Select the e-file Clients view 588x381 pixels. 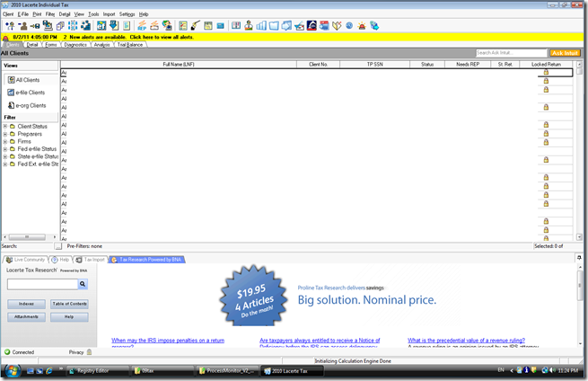[x=26, y=93]
